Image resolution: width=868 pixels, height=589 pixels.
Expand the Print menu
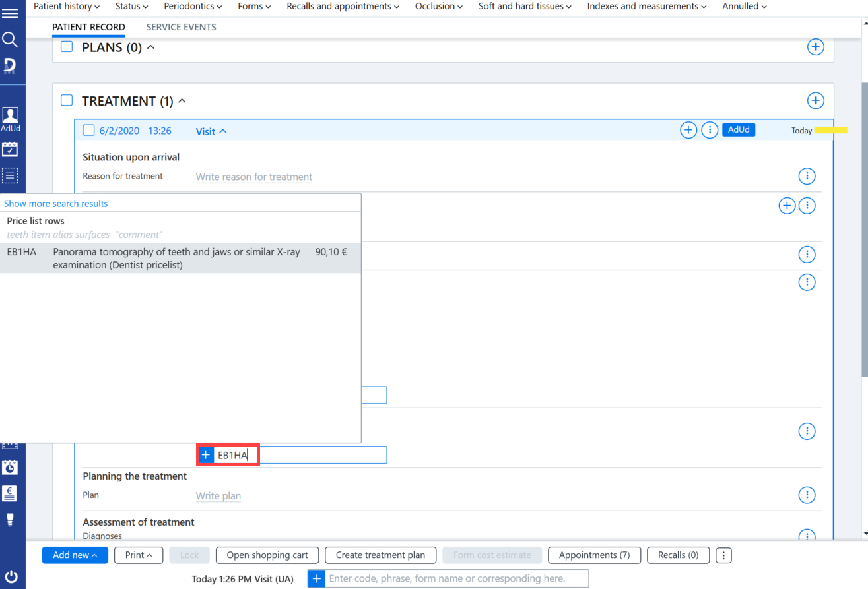click(139, 555)
